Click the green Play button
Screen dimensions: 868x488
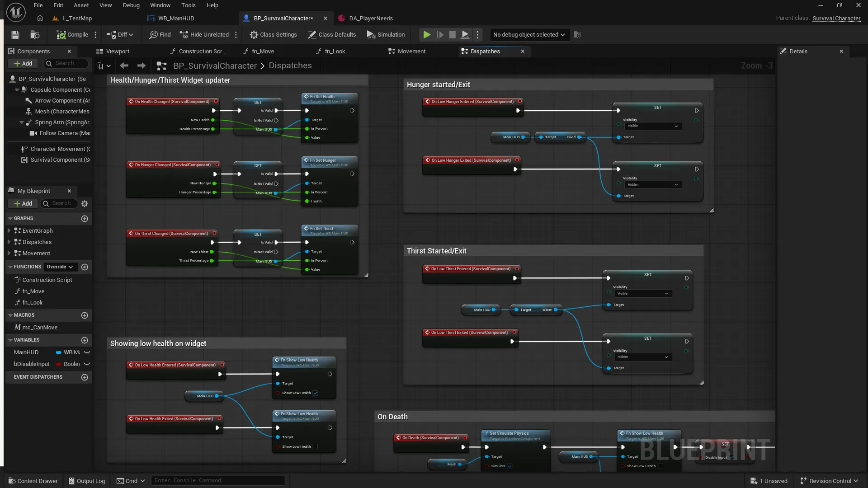click(426, 35)
